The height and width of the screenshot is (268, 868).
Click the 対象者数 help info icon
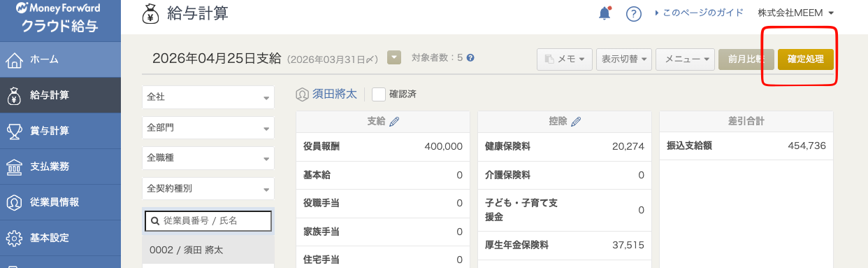coord(470,57)
